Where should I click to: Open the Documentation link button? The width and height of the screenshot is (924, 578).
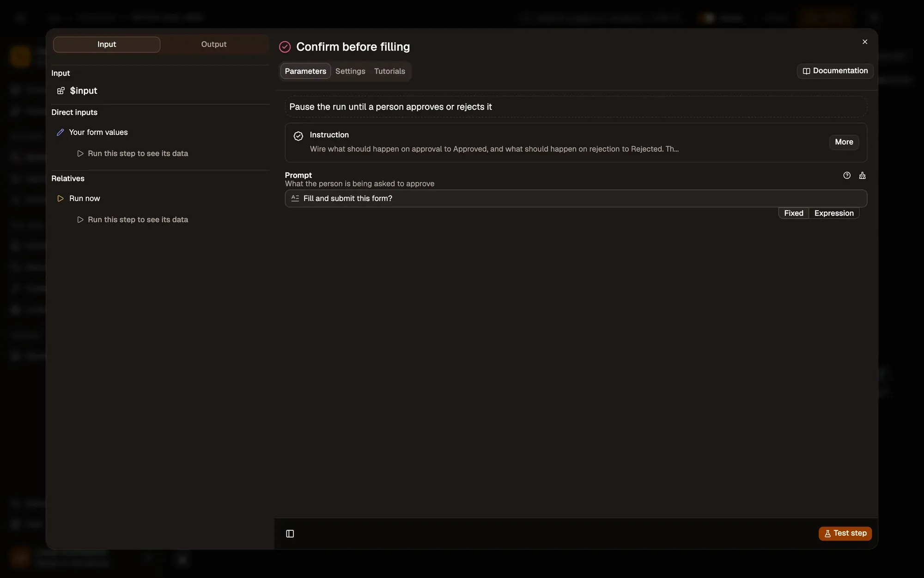[x=835, y=71]
